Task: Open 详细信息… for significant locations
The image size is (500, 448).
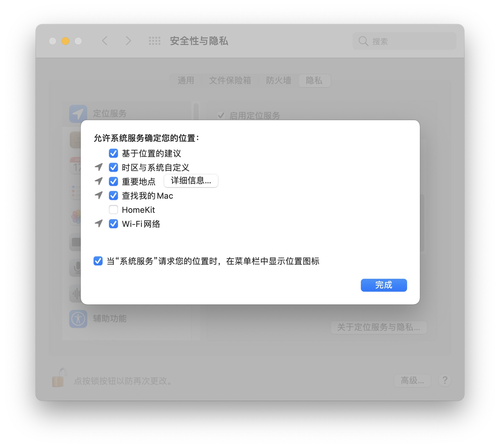Action: point(191,181)
